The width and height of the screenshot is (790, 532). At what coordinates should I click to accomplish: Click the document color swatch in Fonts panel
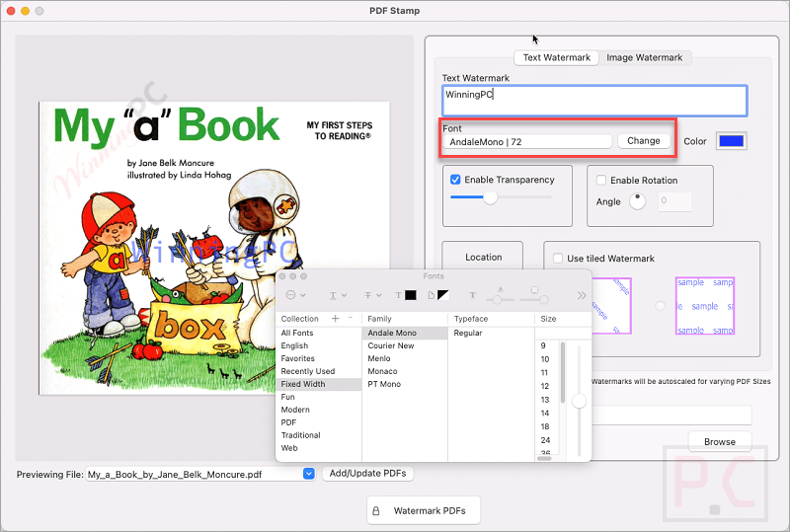click(442, 295)
